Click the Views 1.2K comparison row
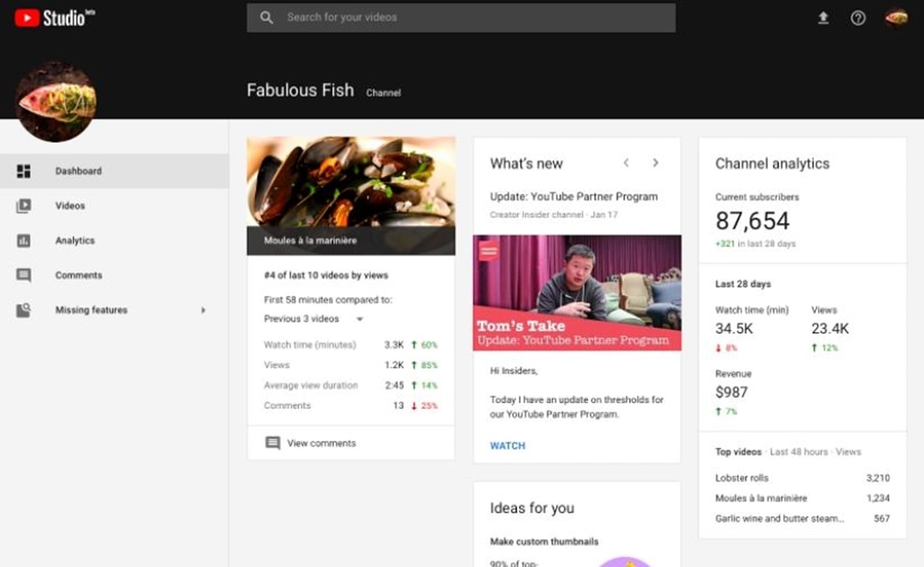This screenshot has width=924, height=567. (351, 365)
